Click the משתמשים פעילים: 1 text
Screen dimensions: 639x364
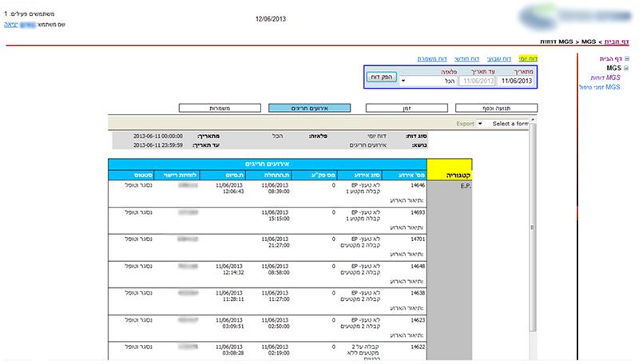pyautogui.click(x=30, y=14)
